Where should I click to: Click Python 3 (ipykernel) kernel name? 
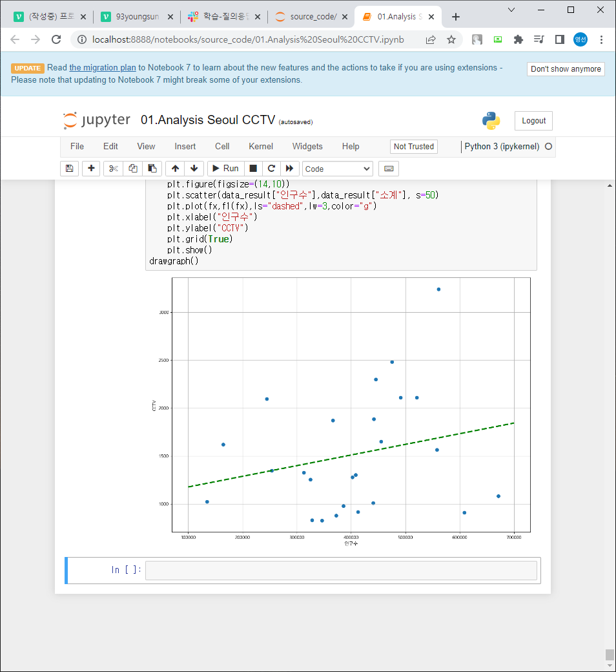click(x=502, y=147)
